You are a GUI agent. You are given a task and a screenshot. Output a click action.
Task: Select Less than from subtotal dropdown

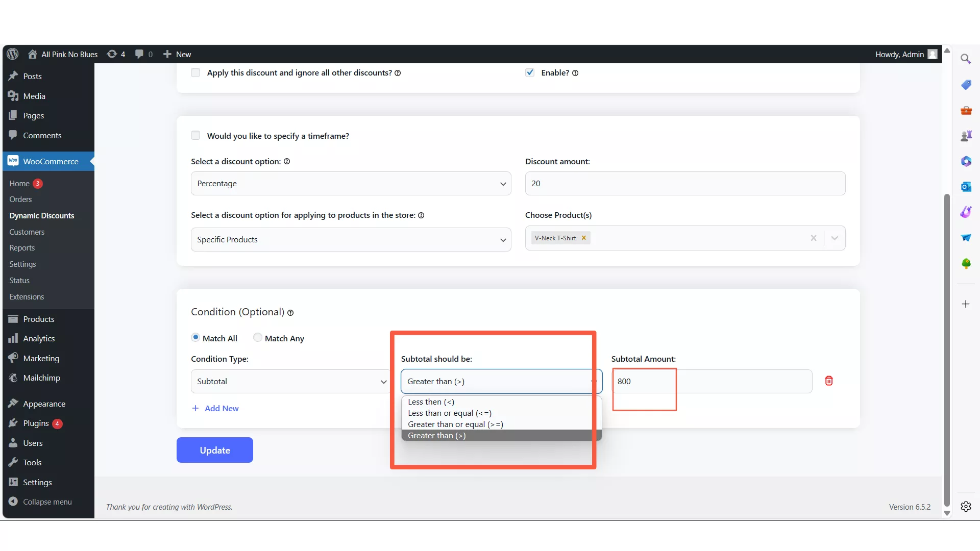pos(431,401)
